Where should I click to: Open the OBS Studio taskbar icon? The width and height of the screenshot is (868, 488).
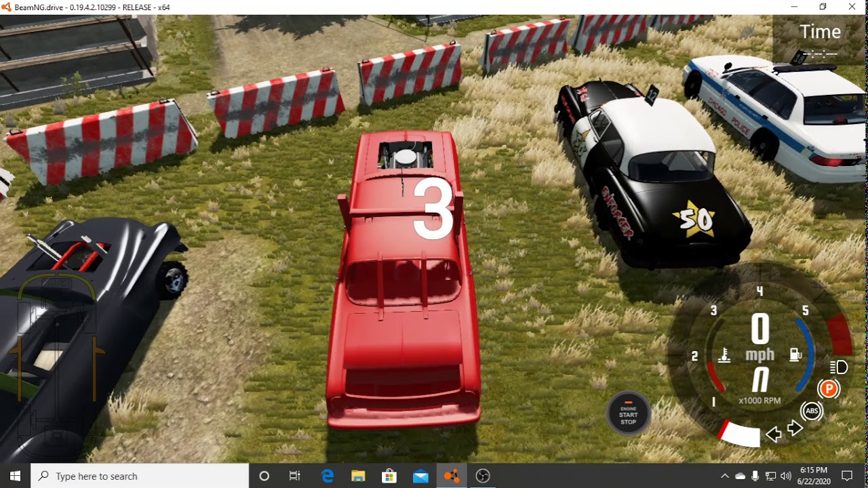[483, 476]
